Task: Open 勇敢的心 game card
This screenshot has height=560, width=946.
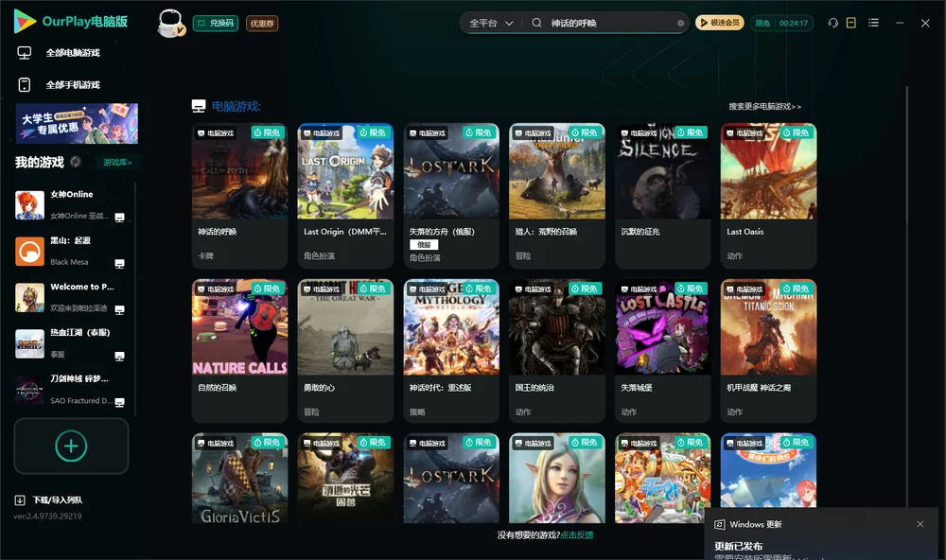Action: (x=345, y=351)
